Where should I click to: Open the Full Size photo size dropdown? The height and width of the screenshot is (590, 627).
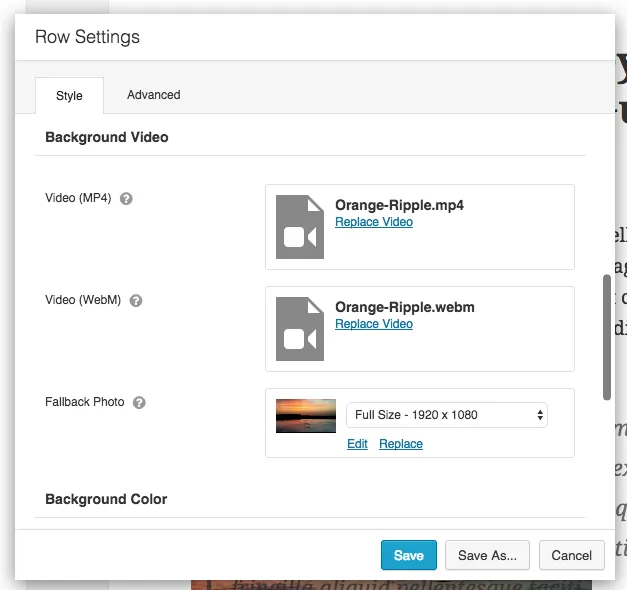447,415
